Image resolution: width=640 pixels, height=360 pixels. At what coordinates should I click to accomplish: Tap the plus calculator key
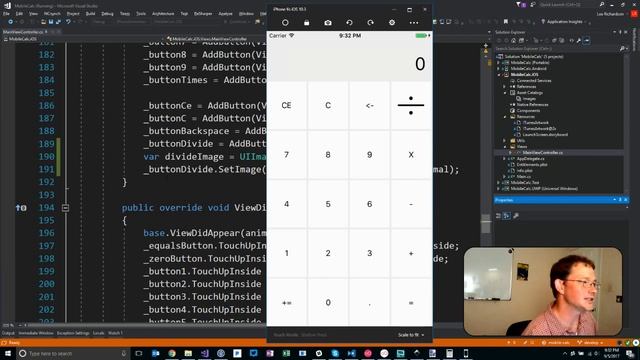[x=411, y=253]
